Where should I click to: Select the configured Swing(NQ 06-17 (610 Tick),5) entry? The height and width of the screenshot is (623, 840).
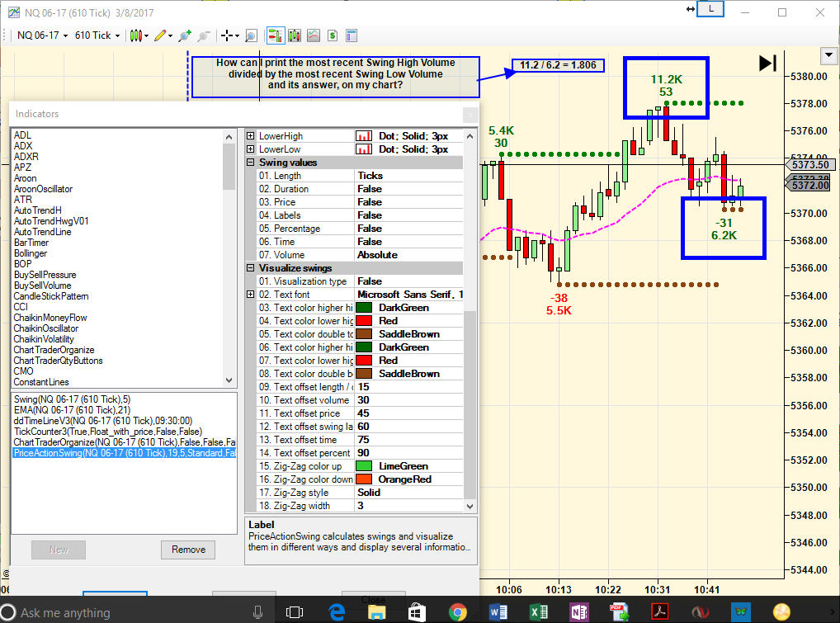coord(73,399)
